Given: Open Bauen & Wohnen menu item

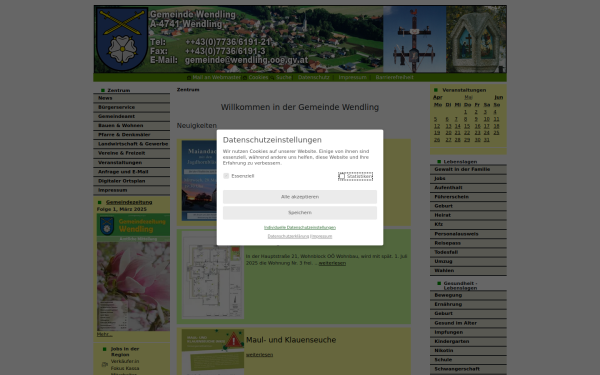Looking at the screenshot, I should pos(132,126).
